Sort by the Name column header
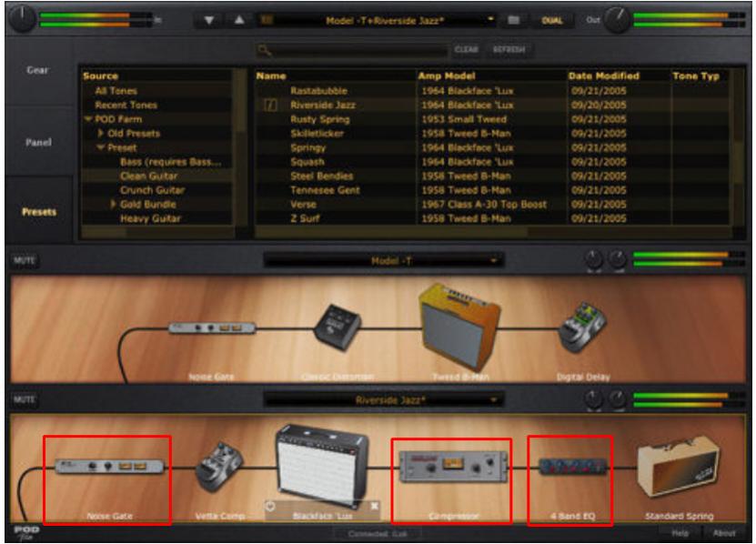756x544 pixels. click(x=271, y=76)
